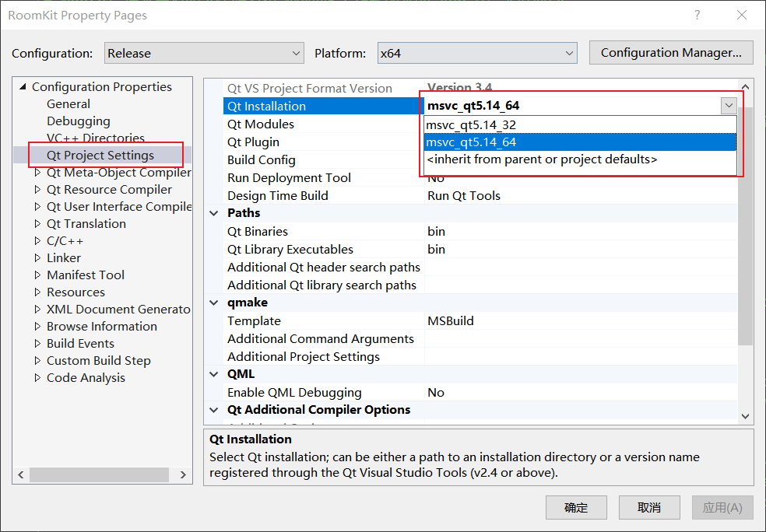Expand the Custom Build Step node

[x=37, y=360]
